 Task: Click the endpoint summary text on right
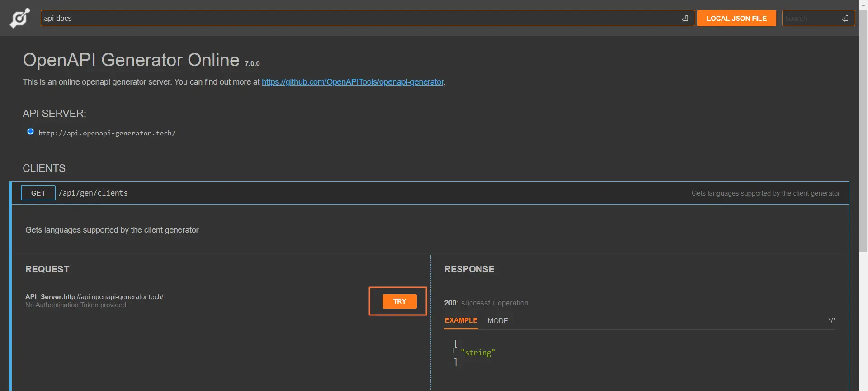tap(765, 193)
